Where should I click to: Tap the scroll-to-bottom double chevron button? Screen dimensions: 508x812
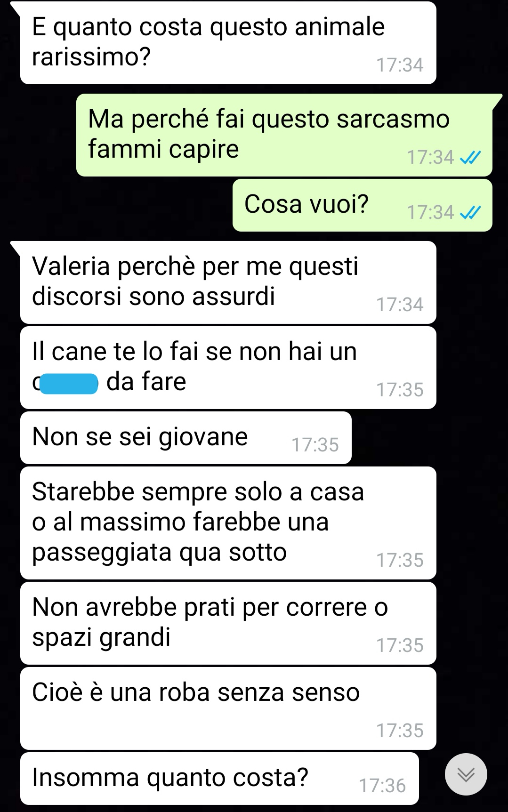point(466,774)
